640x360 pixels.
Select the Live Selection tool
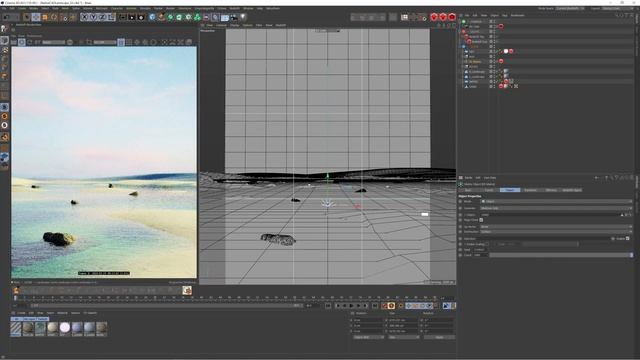point(27,17)
